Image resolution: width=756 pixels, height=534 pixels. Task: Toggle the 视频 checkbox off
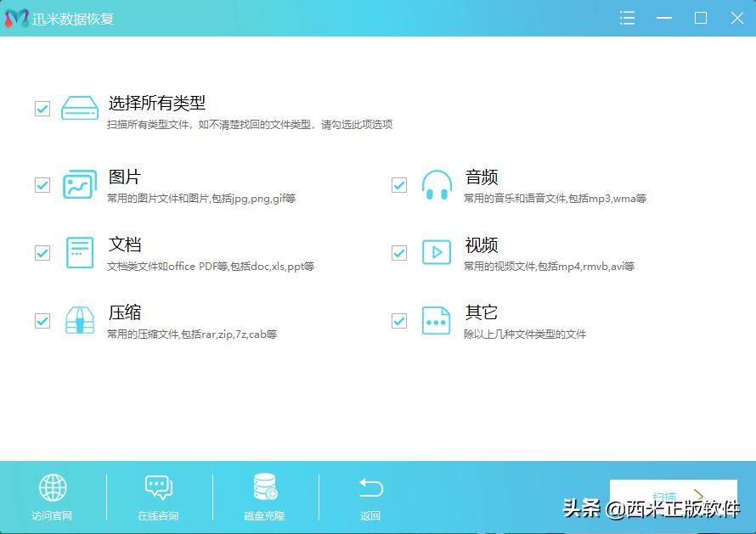pyautogui.click(x=398, y=252)
